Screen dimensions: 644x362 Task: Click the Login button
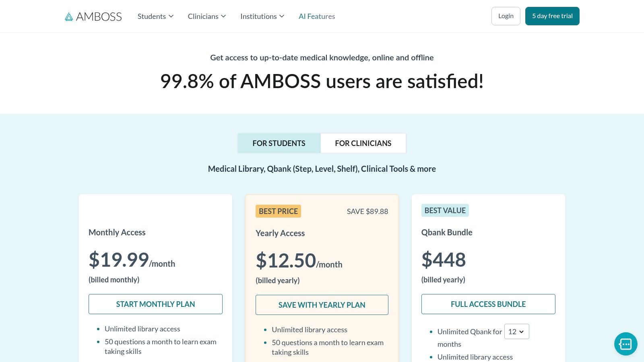coord(506,16)
